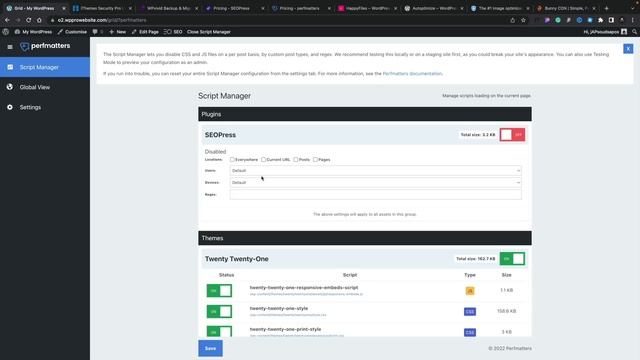Click the Save button
The width and height of the screenshot is (640, 360).
(211, 348)
